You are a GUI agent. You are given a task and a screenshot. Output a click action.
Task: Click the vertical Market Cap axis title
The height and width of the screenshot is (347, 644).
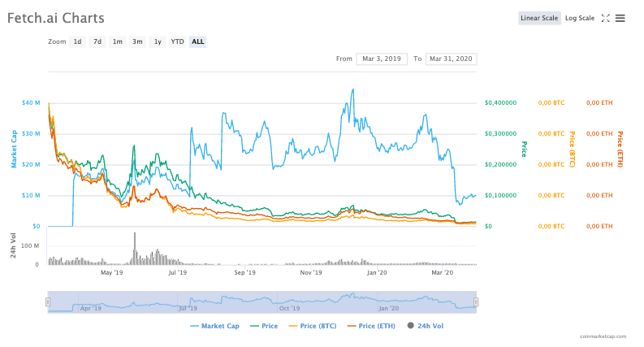(14, 149)
